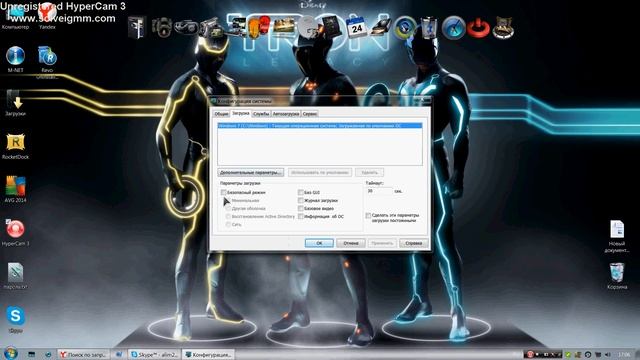Open the Корзина recycle bin icon
Viewport: 640px width, 360px height.
617,276
